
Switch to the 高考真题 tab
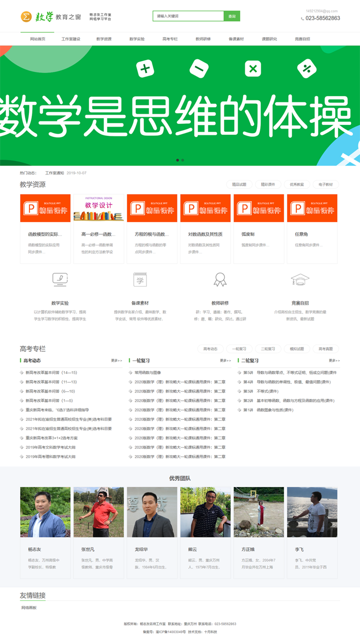click(x=326, y=349)
